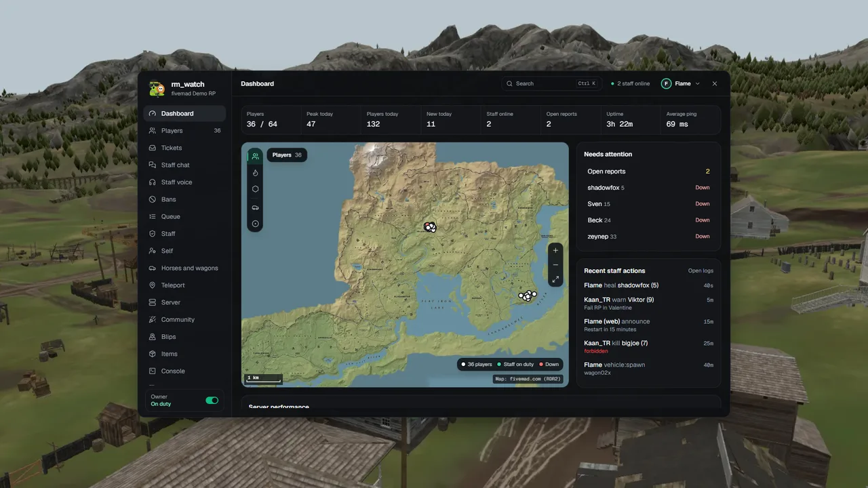Select zeynep in Needs attention list

pyautogui.click(x=648, y=237)
